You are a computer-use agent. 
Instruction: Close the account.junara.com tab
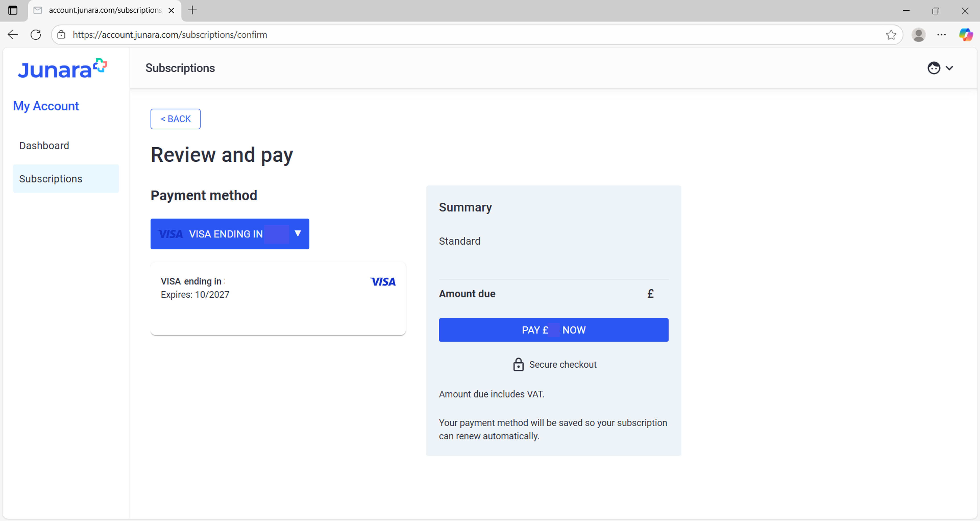[x=171, y=11]
